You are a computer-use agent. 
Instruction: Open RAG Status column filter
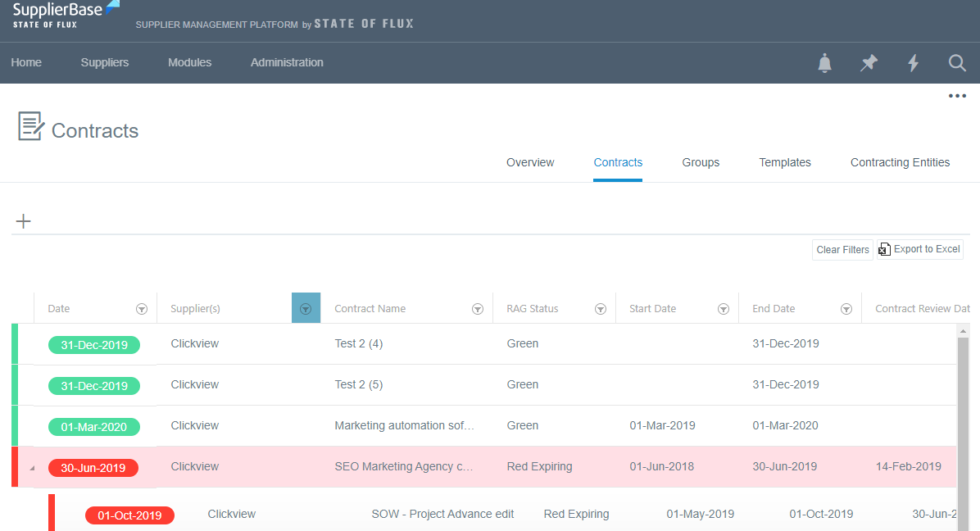601,309
